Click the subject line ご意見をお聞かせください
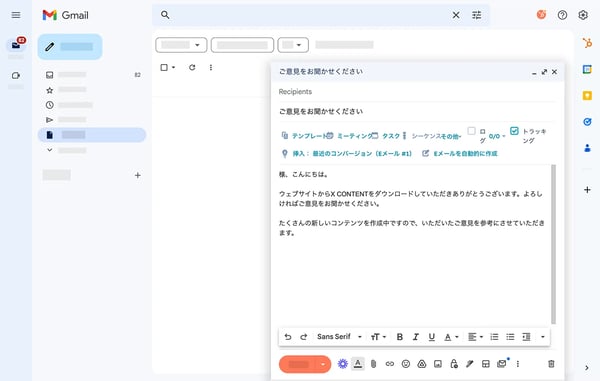This screenshot has width=600, height=381. click(321, 111)
